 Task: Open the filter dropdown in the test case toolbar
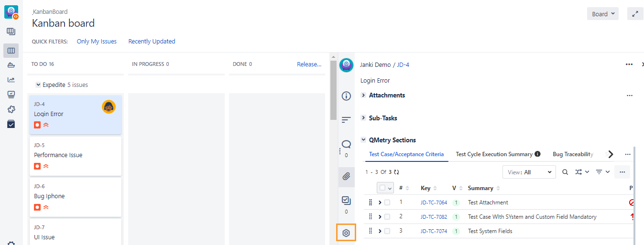[602, 172]
